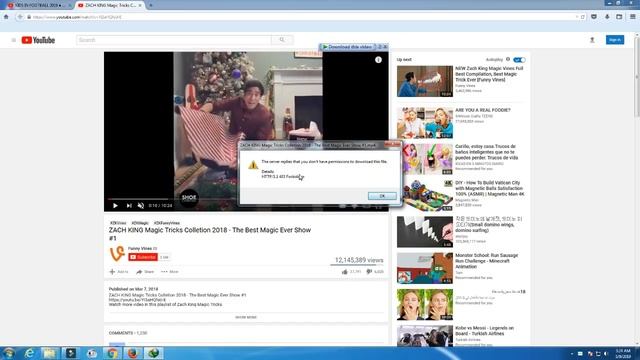The image size is (640, 360).
Task: Close the Download this video panel
Action: pos(385,47)
